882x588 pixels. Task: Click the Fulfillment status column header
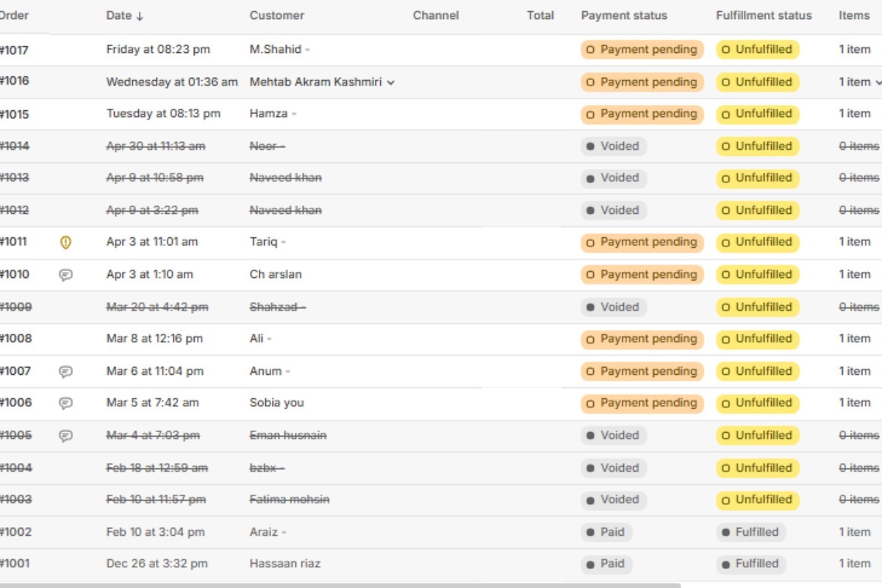(764, 15)
